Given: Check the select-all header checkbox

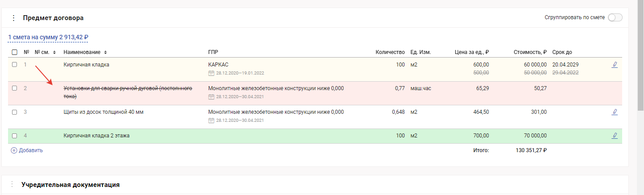Looking at the screenshot, I should pyautogui.click(x=15, y=52).
